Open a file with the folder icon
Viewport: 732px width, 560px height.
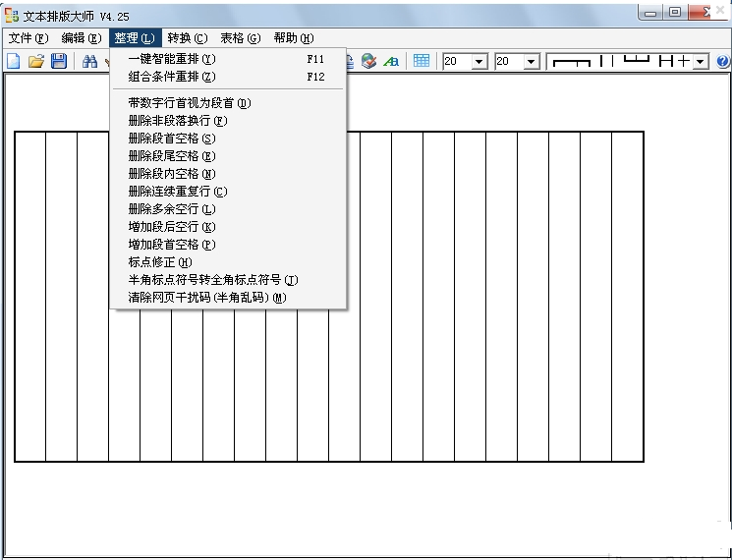36,61
